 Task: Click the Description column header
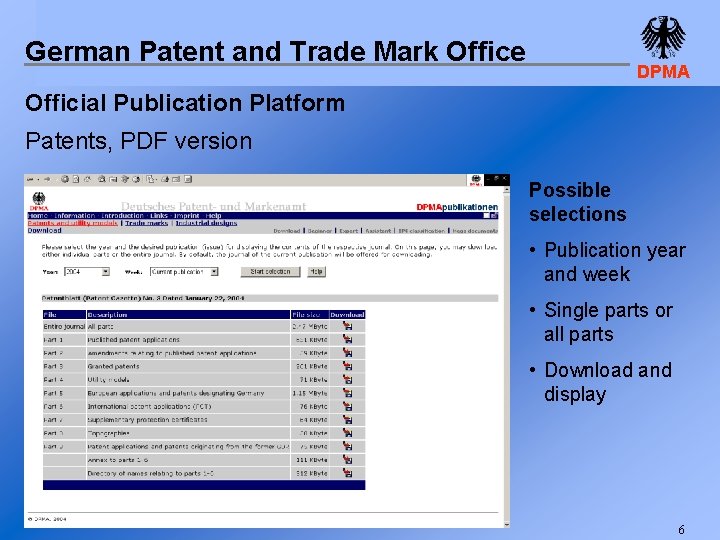click(x=188, y=315)
